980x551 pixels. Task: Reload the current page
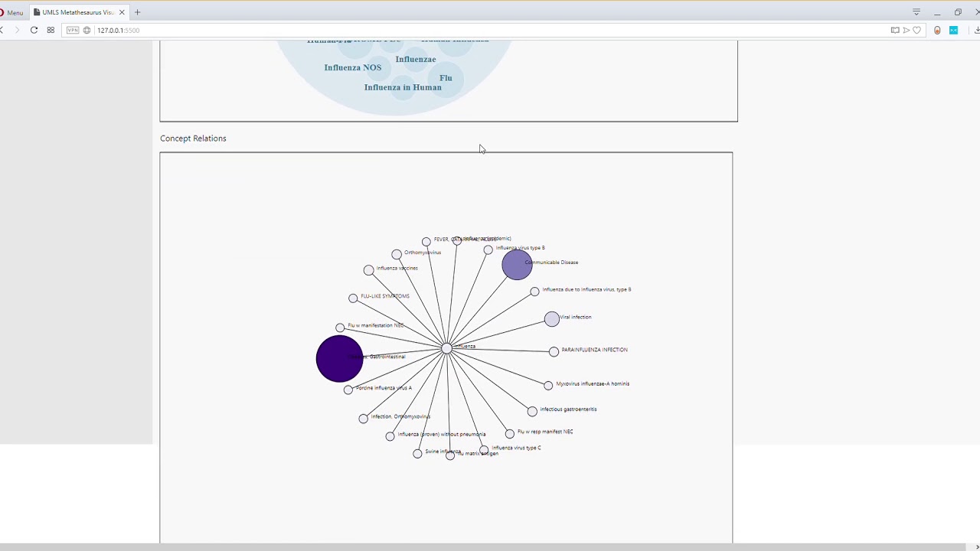click(x=34, y=30)
